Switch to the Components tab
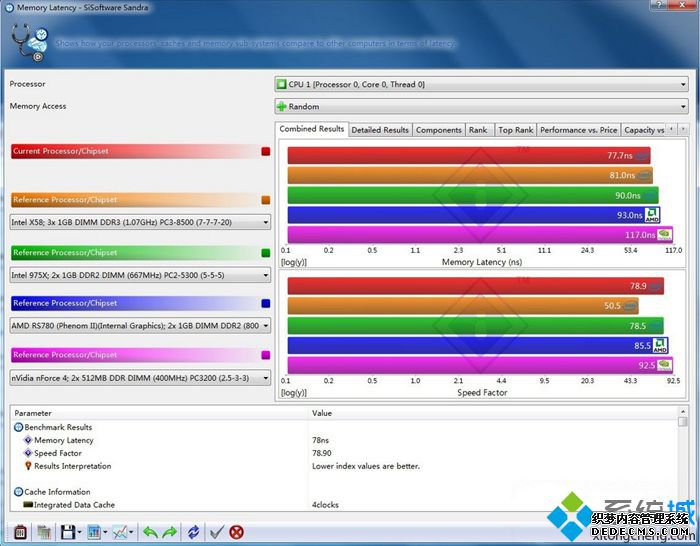 438,130
